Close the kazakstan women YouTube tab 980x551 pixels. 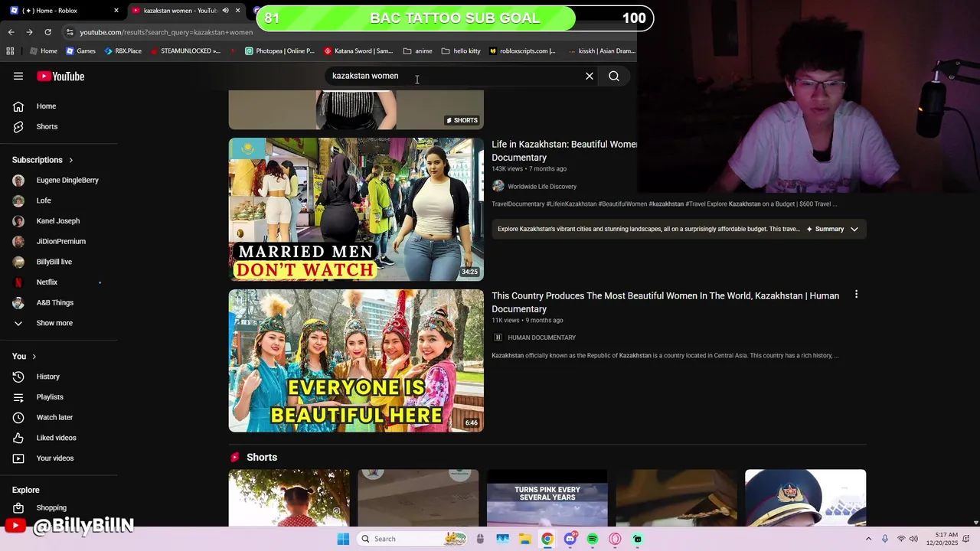(x=237, y=11)
